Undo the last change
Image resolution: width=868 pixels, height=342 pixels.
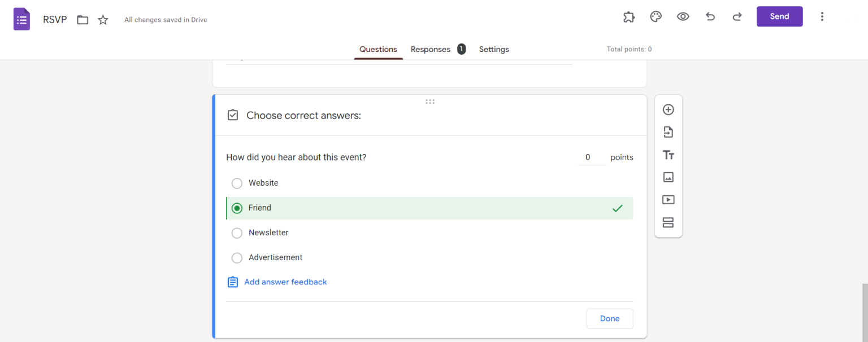(x=710, y=16)
